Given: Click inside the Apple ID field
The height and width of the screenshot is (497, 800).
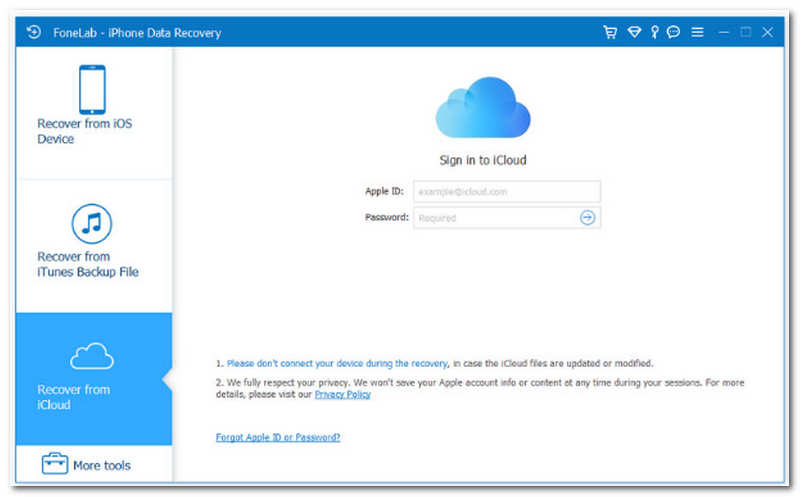Looking at the screenshot, I should coord(506,191).
